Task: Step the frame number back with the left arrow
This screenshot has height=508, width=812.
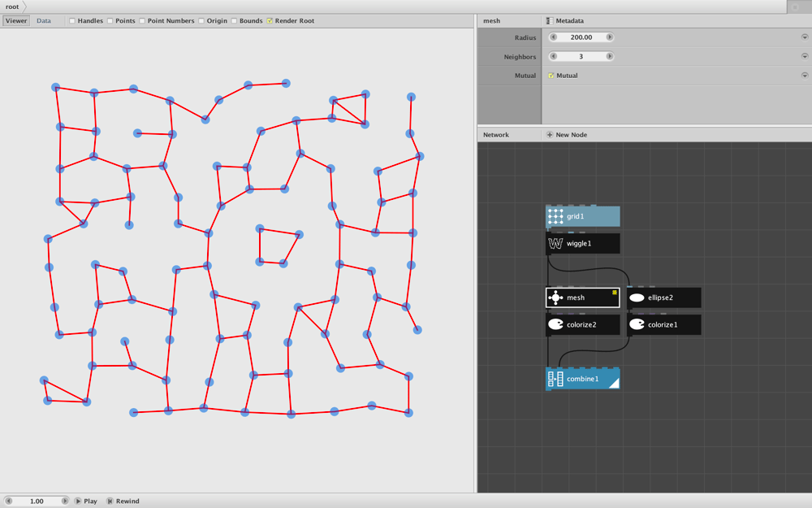Action: tap(8, 501)
